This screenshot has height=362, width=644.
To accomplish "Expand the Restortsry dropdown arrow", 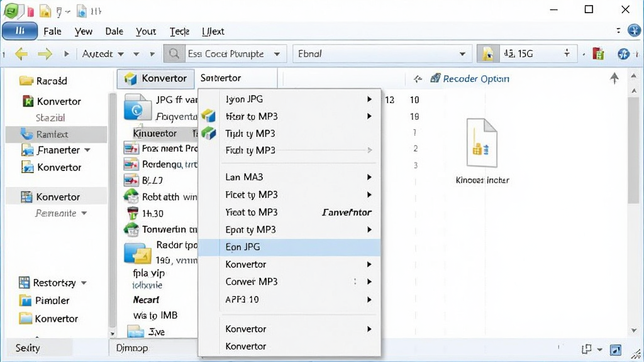I will tap(84, 283).
